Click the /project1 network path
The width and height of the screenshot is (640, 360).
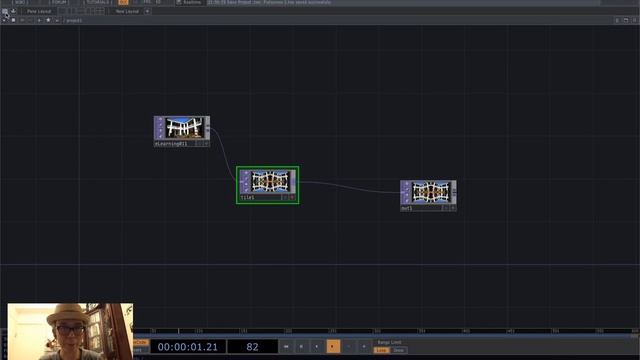pyautogui.click(x=73, y=20)
